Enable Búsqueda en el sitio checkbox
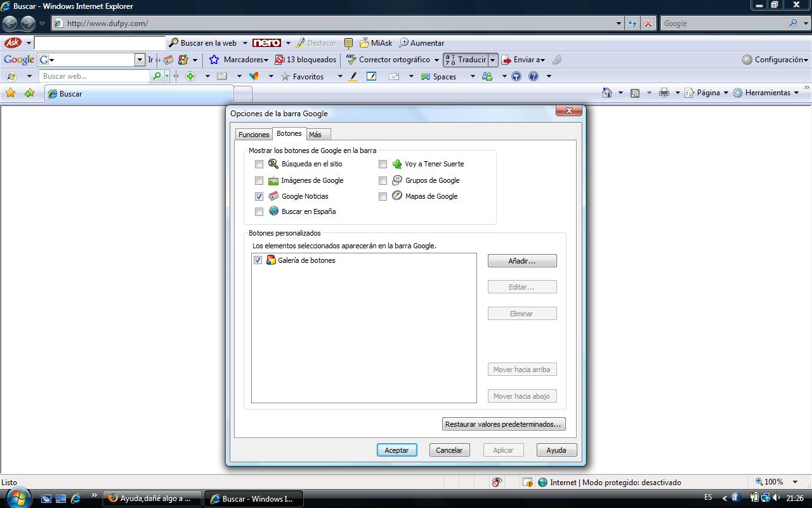Image resolution: width=812 pixels, height=508 pixels. [x=259, y=164]
